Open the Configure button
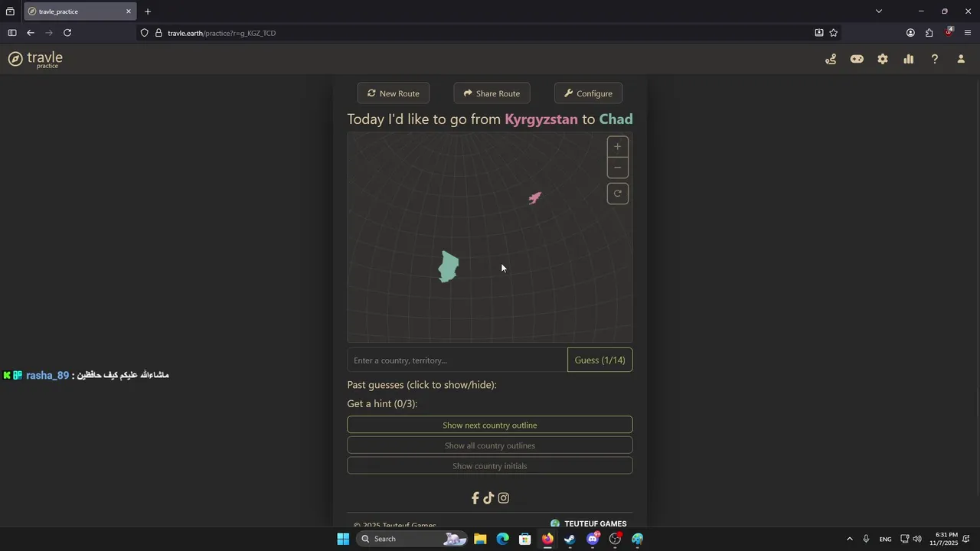This screenshot has height=551, width=980. tap(588, 93)
